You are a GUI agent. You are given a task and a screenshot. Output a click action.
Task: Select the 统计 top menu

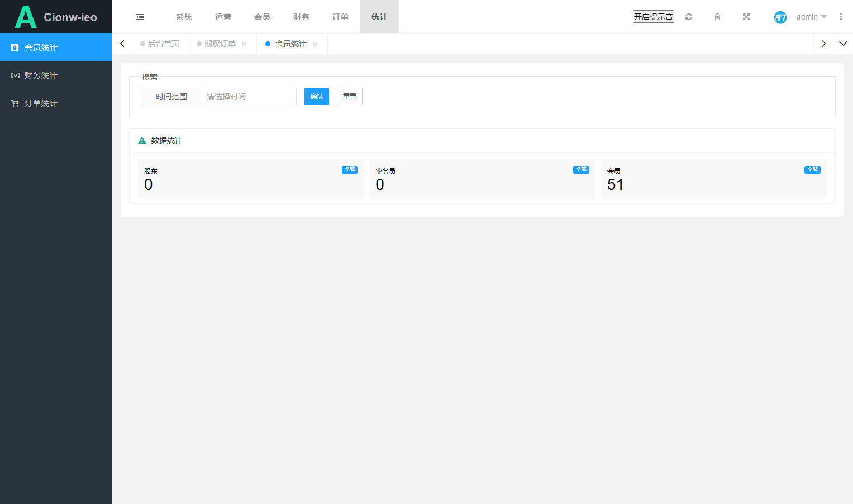point(379,17)
